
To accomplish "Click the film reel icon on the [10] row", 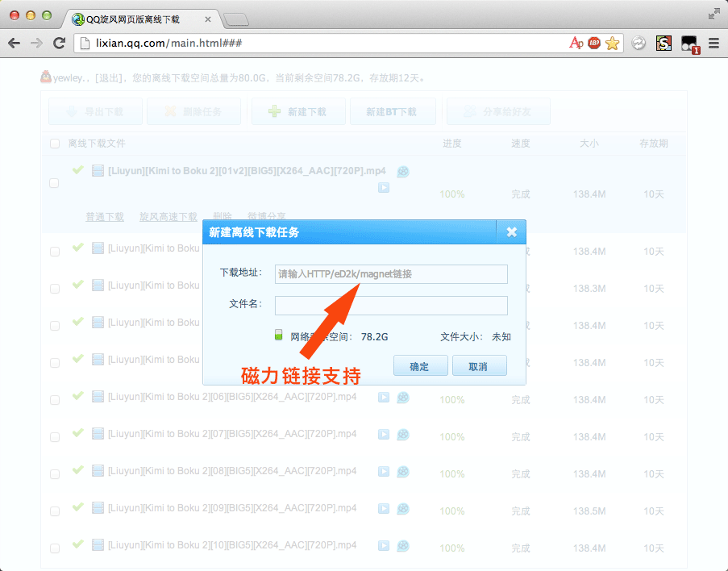I will coord(403,545).
